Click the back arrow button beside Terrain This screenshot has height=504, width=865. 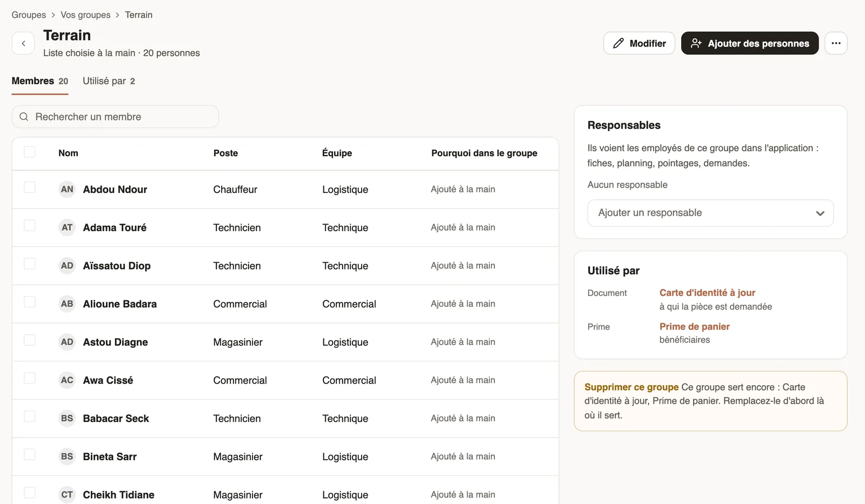click(x=23, y=43)
